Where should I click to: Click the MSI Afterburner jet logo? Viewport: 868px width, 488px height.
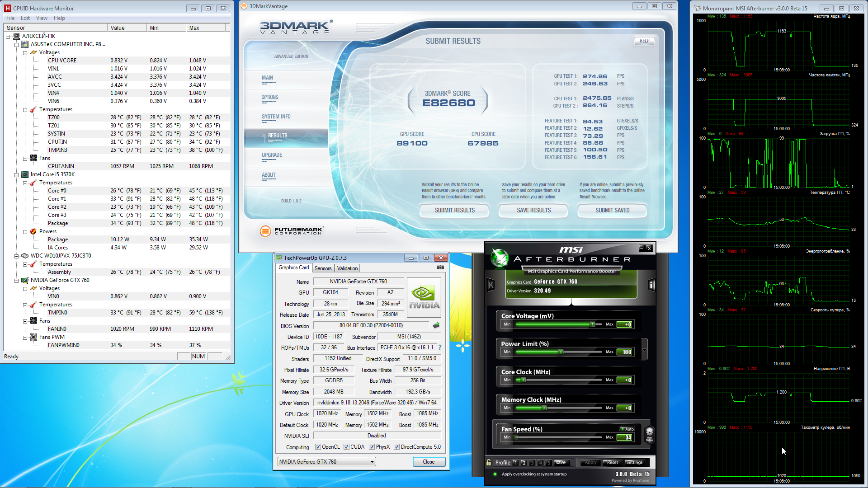tap(500, 258)
